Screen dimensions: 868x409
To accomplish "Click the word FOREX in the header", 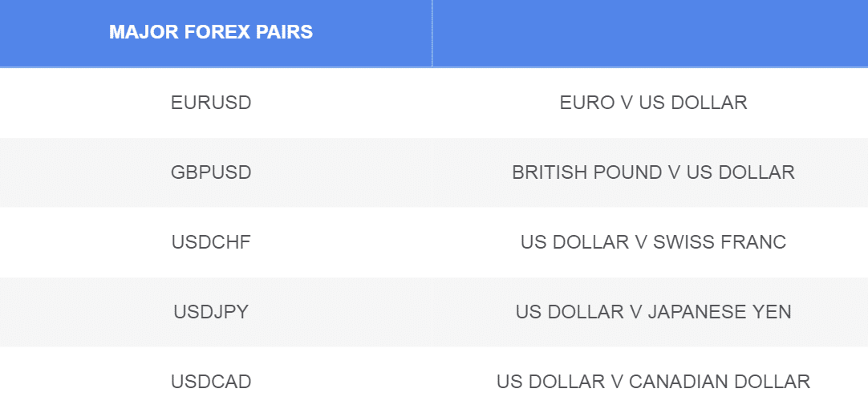I will [209, 32].
